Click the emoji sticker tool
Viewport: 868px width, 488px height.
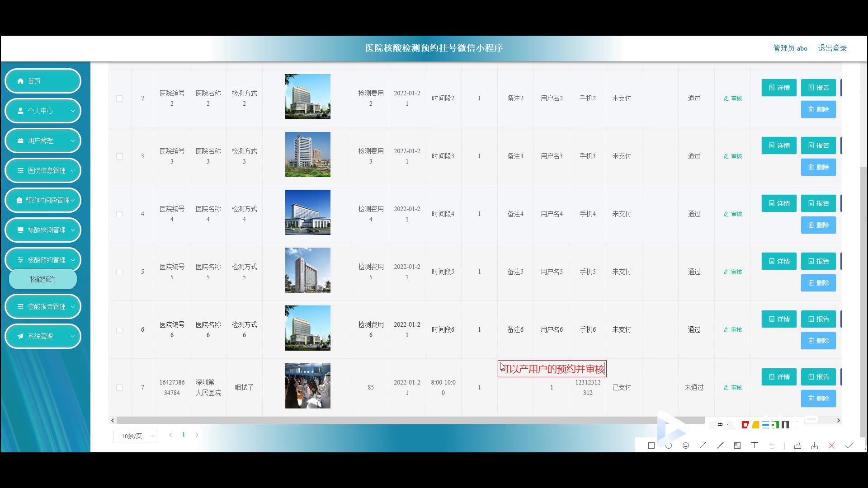pos(686,446)
